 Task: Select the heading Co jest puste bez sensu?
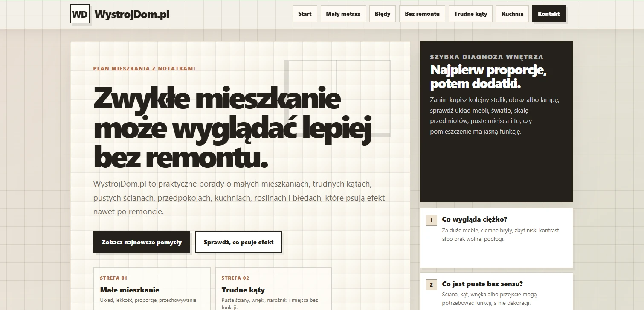click(482, 284)
